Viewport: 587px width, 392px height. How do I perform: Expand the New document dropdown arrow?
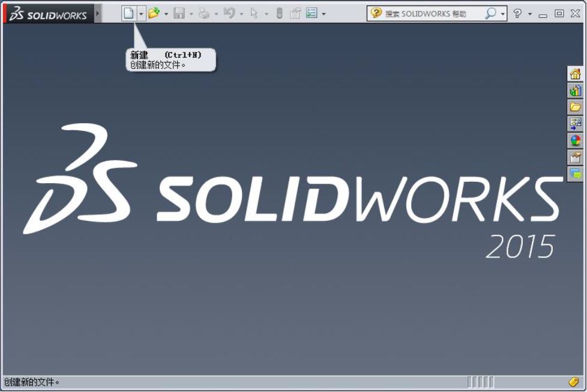[x=141, y=13]
